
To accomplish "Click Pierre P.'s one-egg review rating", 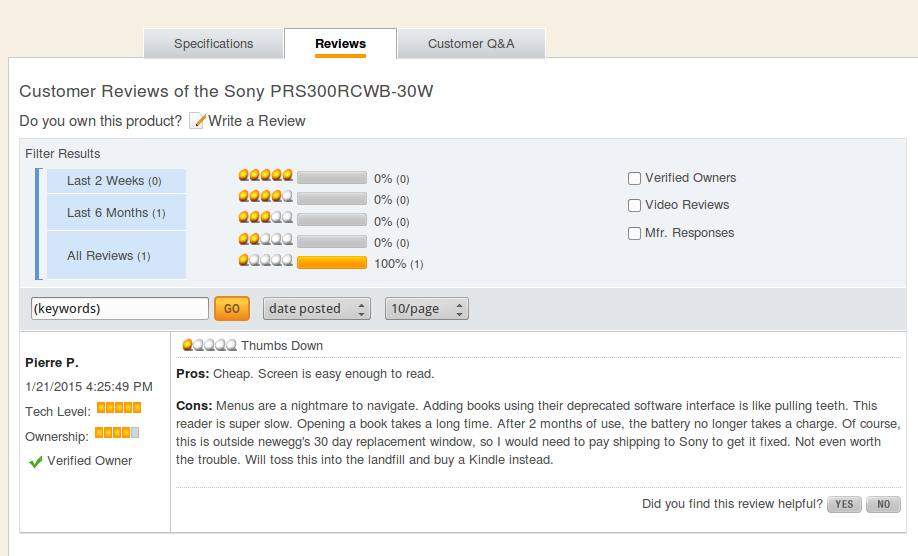I will click(210, 345).
